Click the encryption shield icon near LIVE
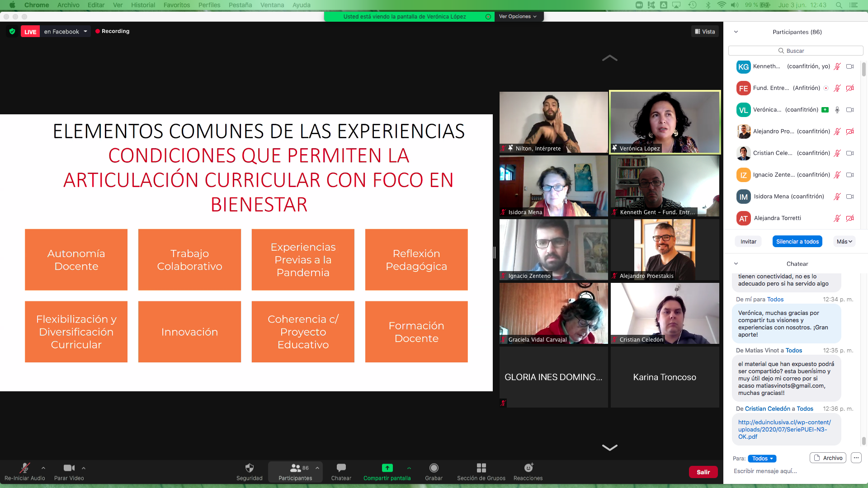Viewport: 868px width, 488px height. coord(12,31)
